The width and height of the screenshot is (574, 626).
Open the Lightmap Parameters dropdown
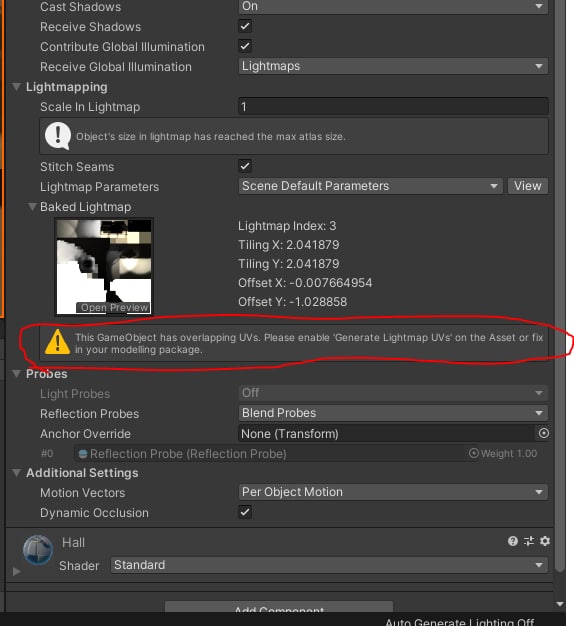[370, 186]
